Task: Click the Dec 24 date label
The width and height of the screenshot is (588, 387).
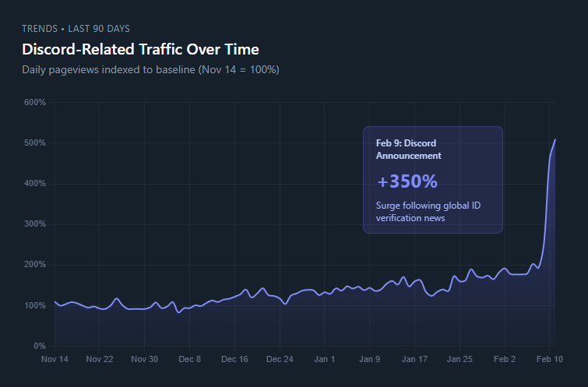Action: click(280, 360)
